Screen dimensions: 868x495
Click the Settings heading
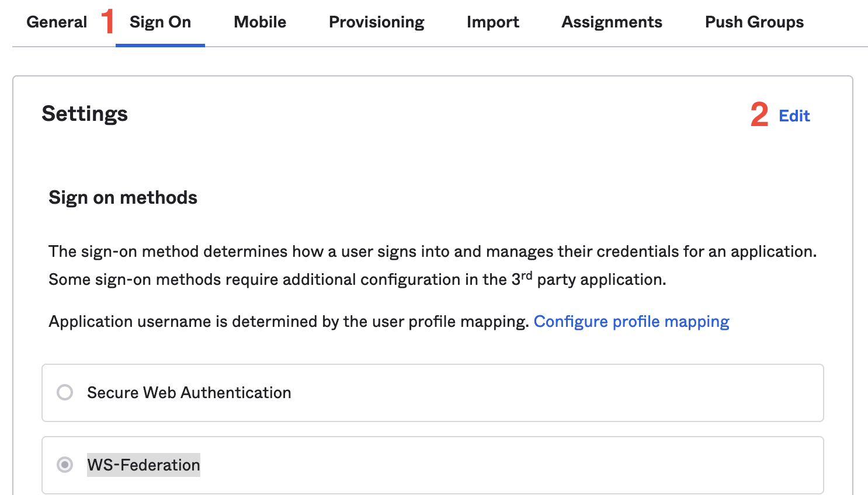[x=85, y=114]
